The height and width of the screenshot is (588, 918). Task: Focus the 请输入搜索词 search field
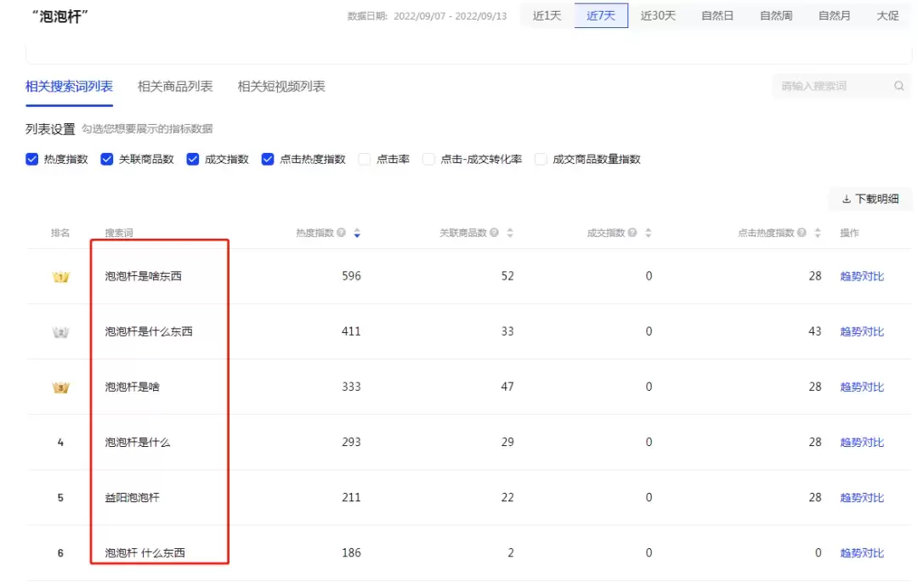829,86
